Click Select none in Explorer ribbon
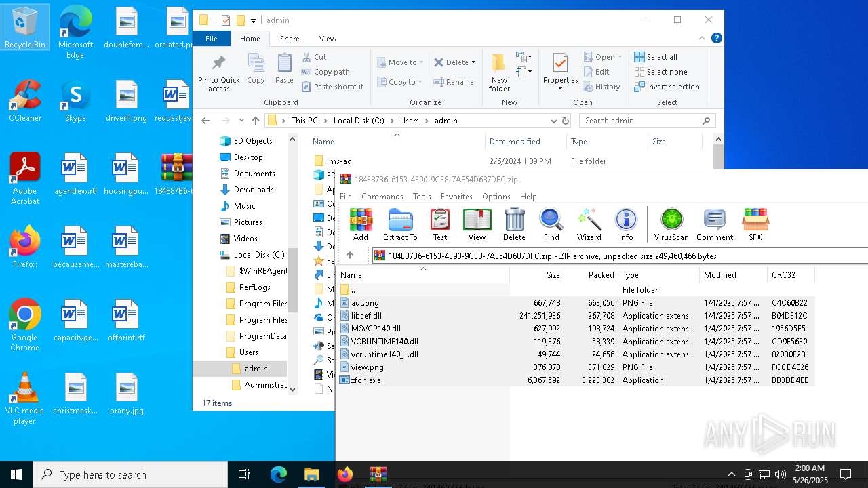The width and height of the screenshot is (868, 488). (x=660, y=72)
